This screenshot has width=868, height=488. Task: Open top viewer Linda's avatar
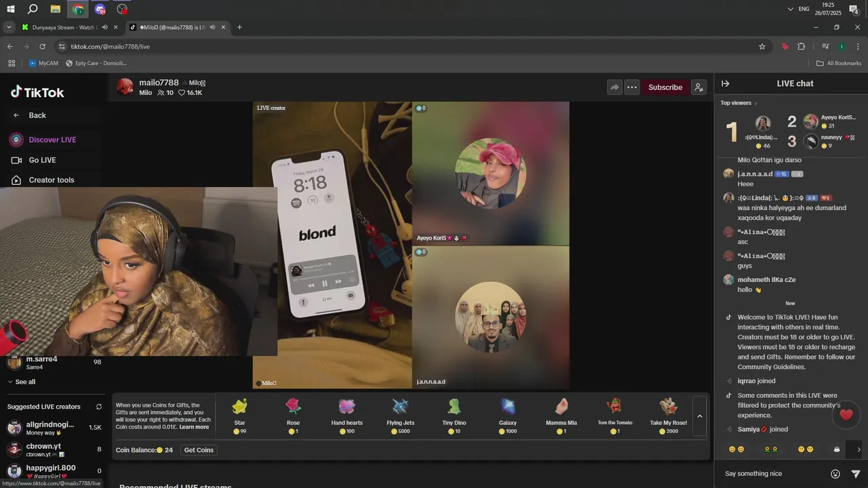(763, 123)
